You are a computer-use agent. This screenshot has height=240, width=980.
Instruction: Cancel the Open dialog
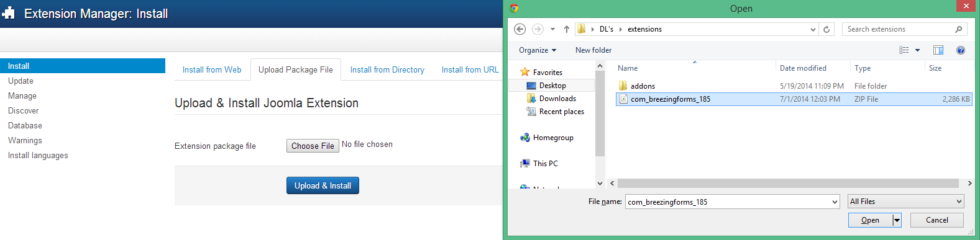click(x=937, y=220)
